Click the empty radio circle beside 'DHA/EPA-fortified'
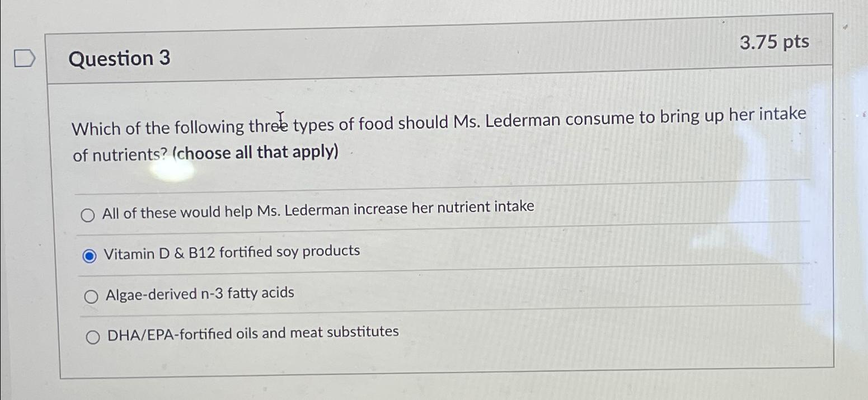The image size is (868, 400). (x=92, y=336)
